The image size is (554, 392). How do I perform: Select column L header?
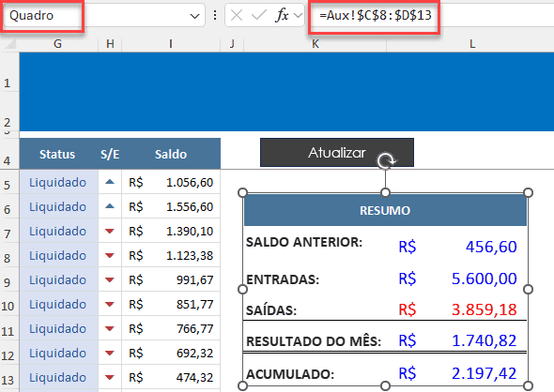point(472,44)
